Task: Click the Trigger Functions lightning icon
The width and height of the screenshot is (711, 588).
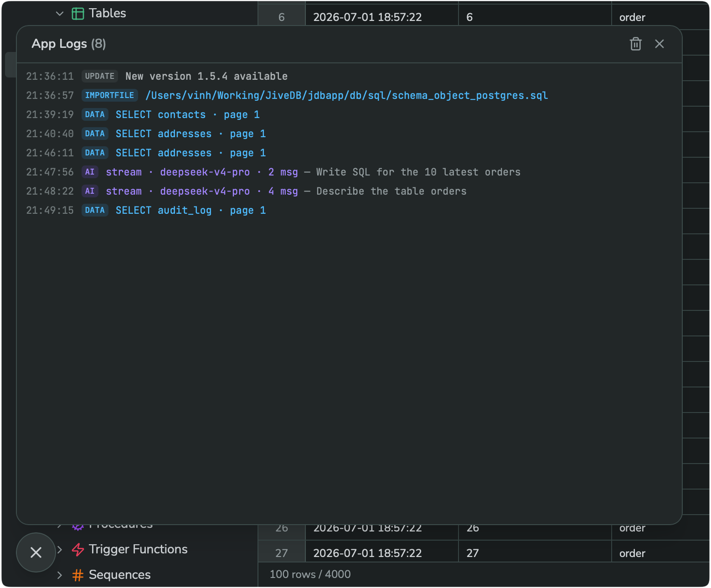Action: click(78, 550)
